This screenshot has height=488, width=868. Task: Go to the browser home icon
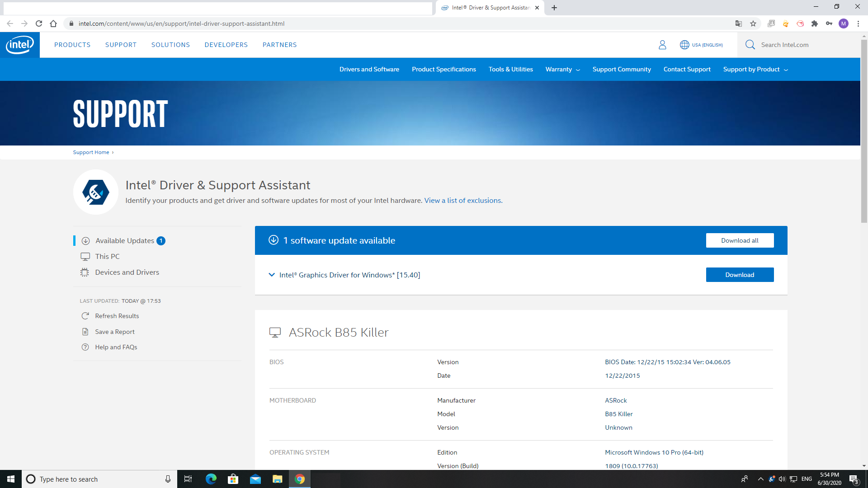[53, 23]
